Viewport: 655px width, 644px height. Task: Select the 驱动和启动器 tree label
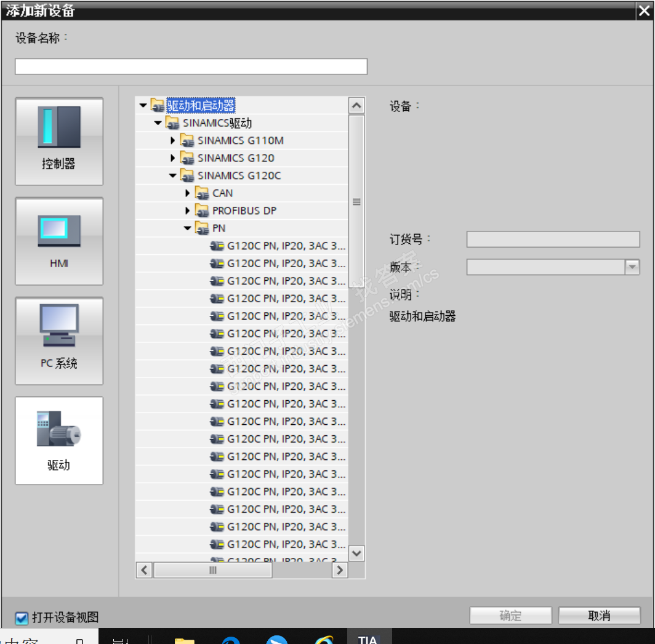click(x=201, y=105)
